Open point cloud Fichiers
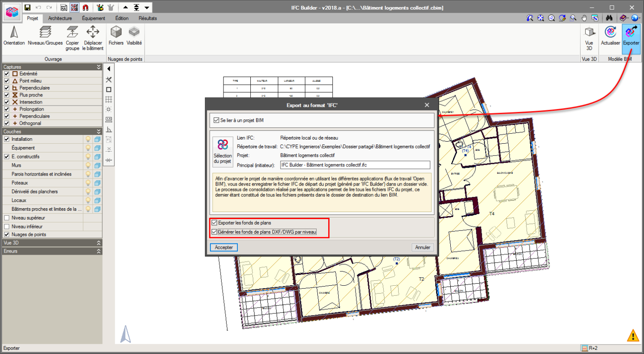This screenshot has height=354, width=644. 116,36
